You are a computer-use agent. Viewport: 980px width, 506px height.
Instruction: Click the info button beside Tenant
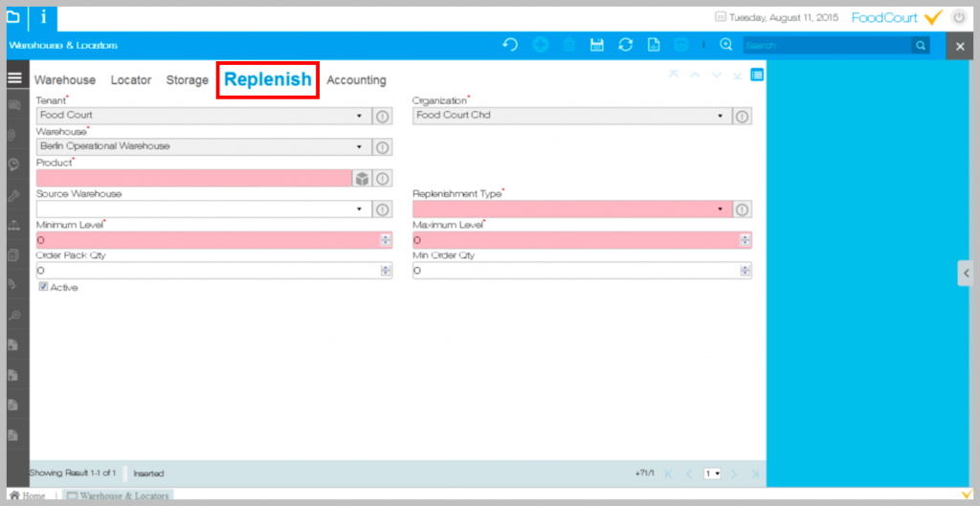click(383, 116)
